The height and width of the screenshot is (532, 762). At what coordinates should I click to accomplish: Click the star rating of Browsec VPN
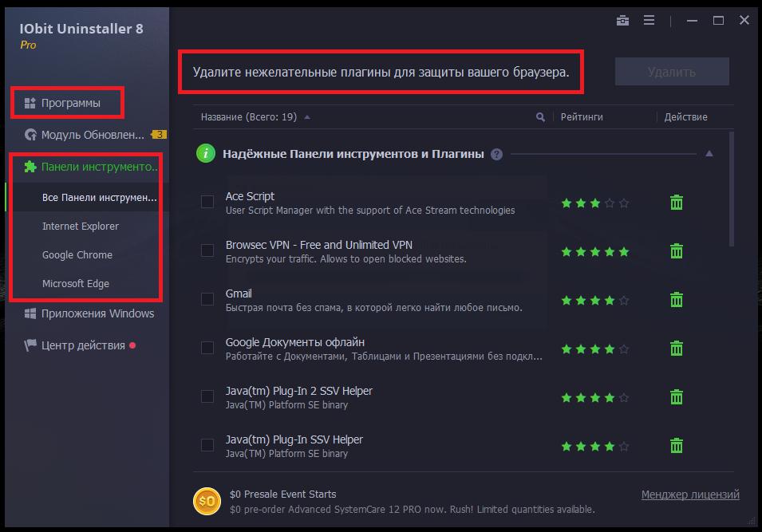[x=595, y=252]
